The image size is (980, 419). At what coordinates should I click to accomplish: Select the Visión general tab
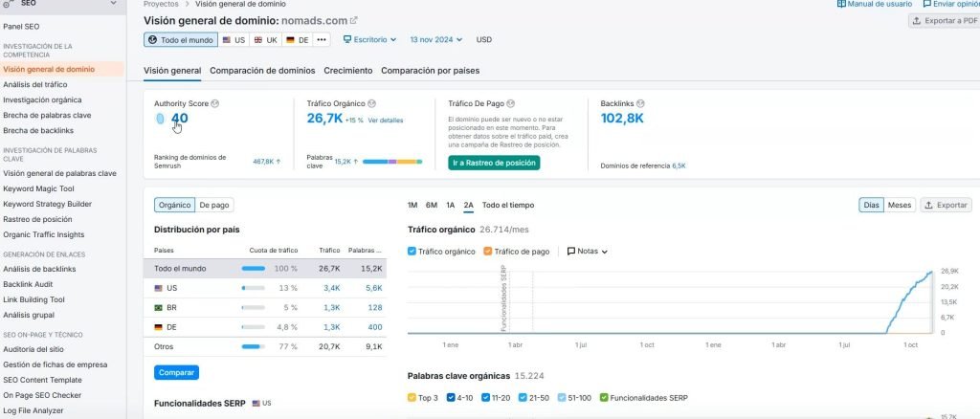pos(172,71)
